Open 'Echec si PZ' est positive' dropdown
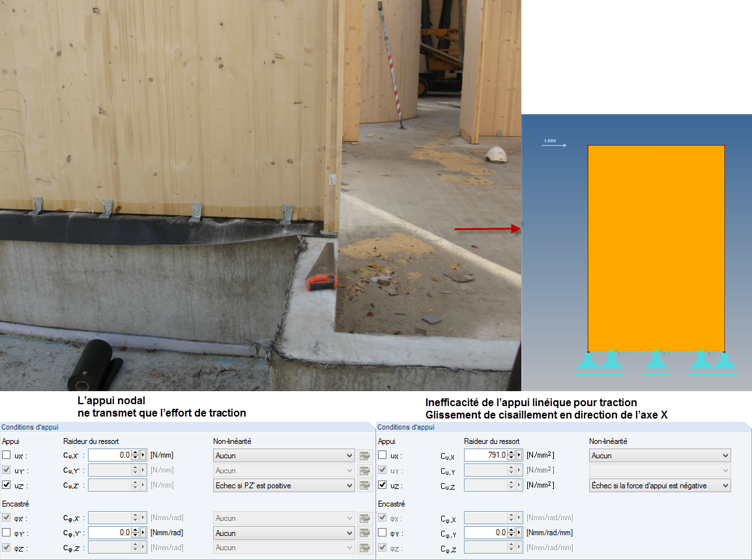752x560 pixels. [x=284, y=485]
